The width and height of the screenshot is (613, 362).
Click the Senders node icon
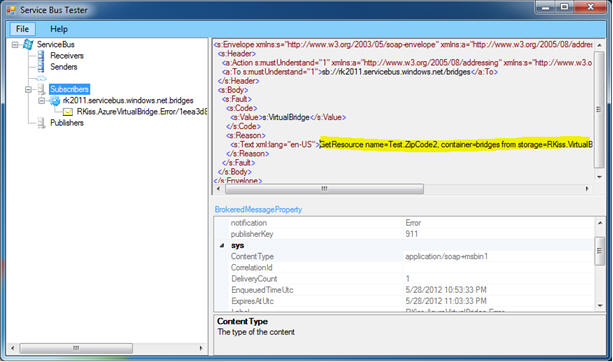[x=41, y=67]
